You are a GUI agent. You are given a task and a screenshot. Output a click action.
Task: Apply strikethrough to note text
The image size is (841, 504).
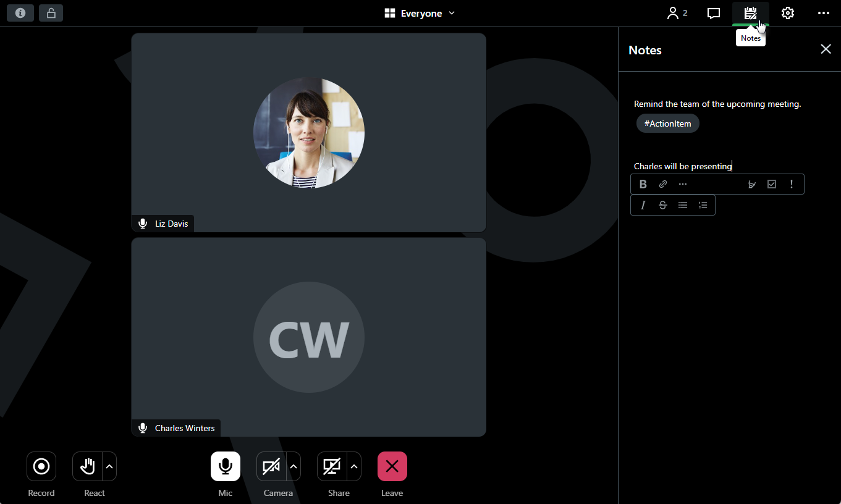(x=663, y=205)
